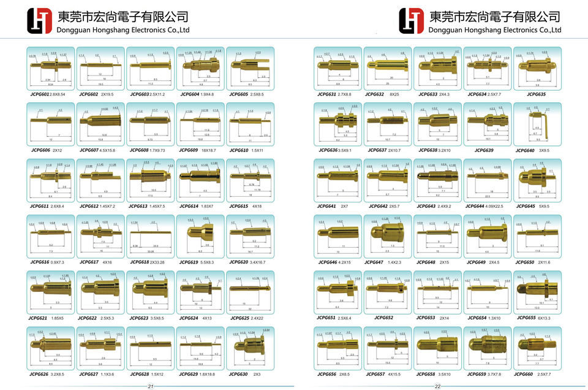Select the 'JCPG622 2.5X5.3' caption
588x390 pixels.
pyautogui.click(x=96, y=318)
